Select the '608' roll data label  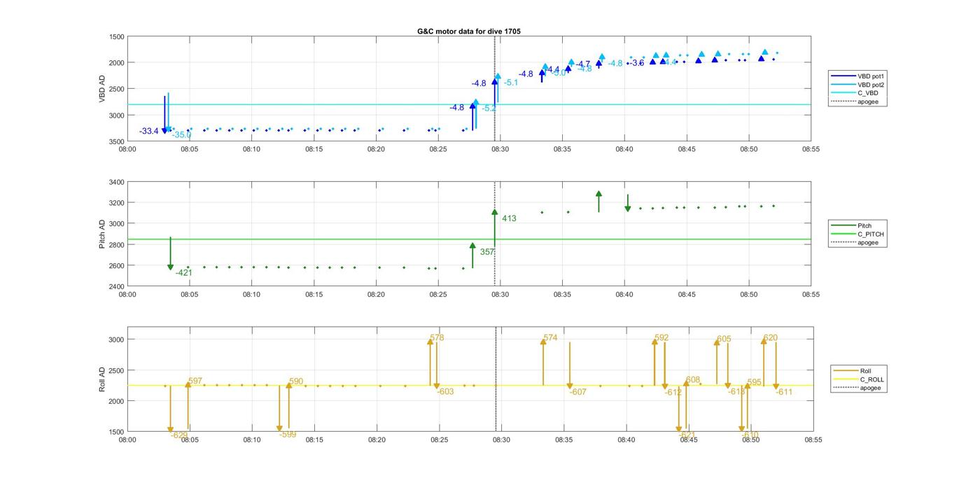[x=693, y=381]
